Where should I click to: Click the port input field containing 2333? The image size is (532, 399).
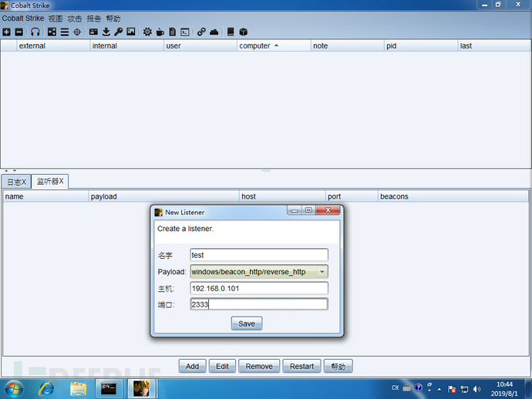[259, 304]
